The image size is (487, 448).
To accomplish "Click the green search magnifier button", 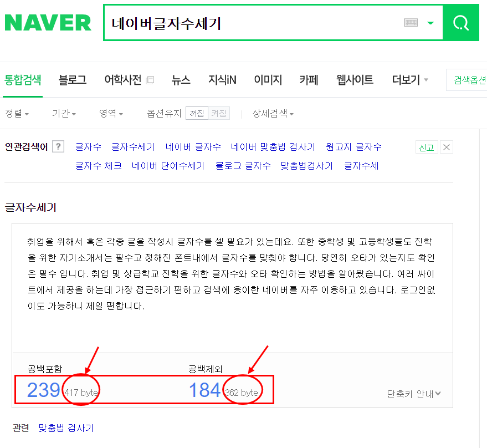I will (x=461, y=22).
